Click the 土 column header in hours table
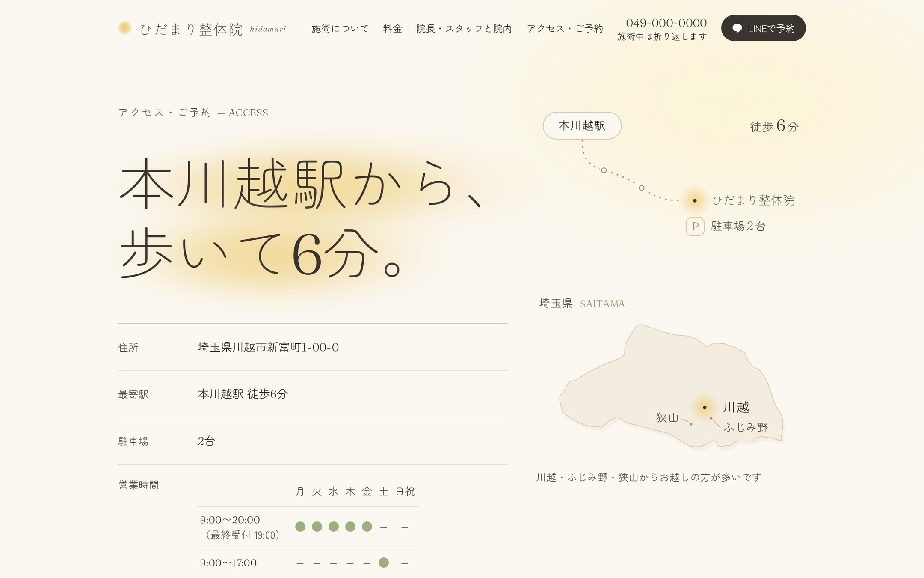Image resolution: width=924 pixels, height=578 pixels. [384, 491]
